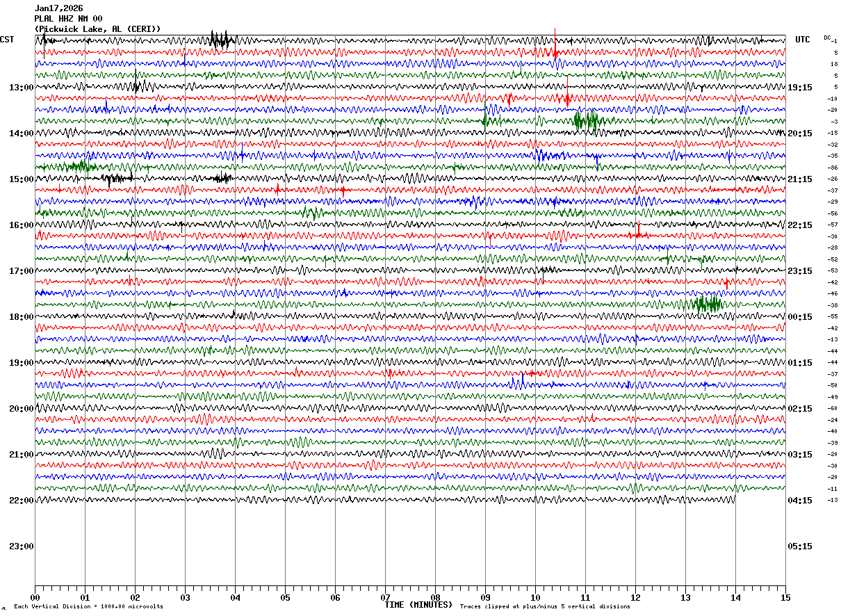The width and height of the screenshot is (841, 616).
Task: Click the PLAL HHZ NM 00 station label
Action: click(x=68, y=19)
